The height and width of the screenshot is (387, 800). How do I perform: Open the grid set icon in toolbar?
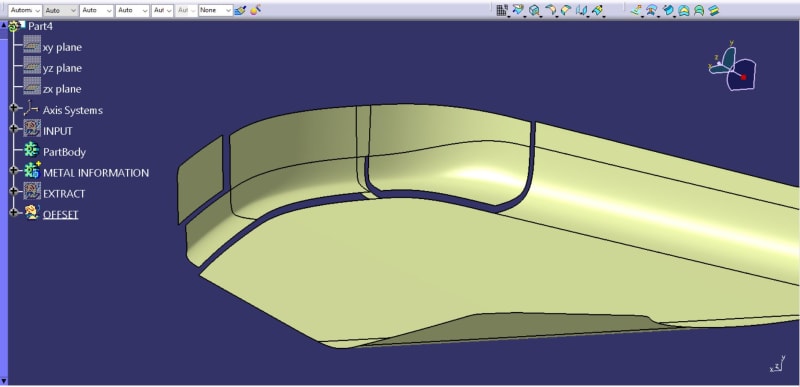point(502,10)
